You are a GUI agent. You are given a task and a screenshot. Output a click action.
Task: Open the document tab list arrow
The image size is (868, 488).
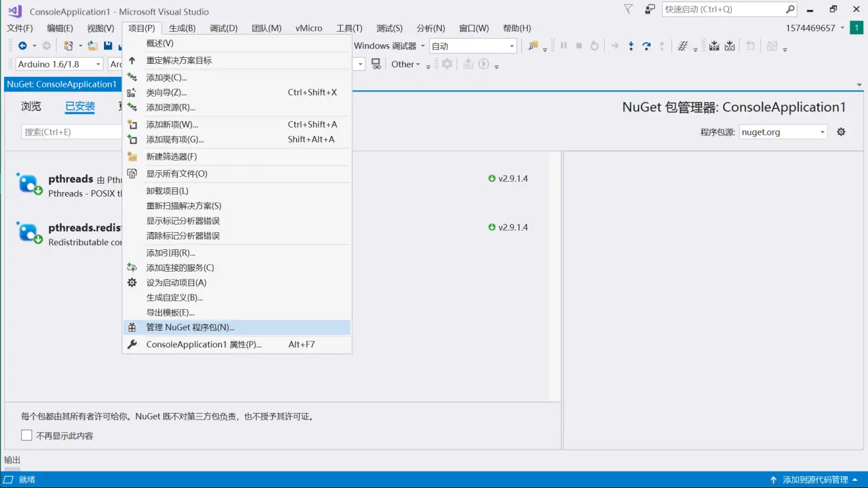point(859,85)
